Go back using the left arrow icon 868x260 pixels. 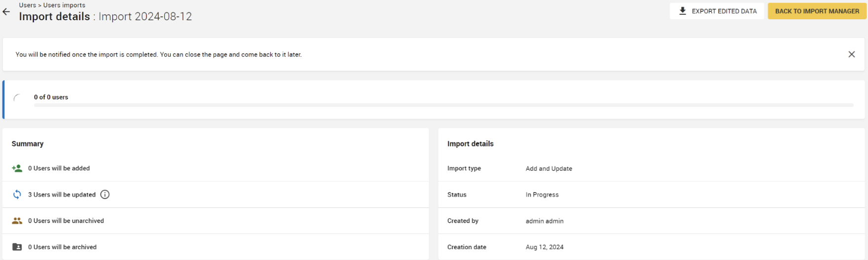tap(6, 12)
